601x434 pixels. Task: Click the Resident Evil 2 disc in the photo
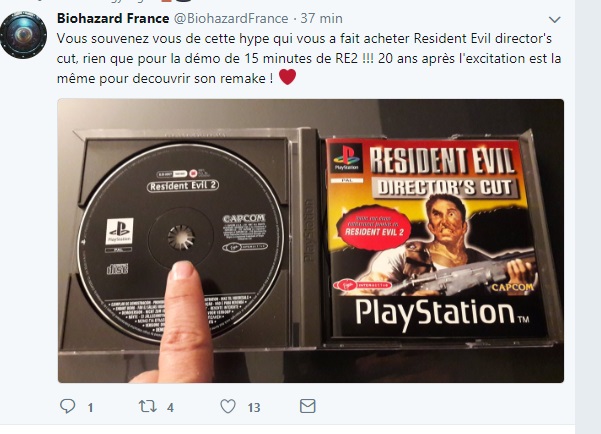(180, 243)
